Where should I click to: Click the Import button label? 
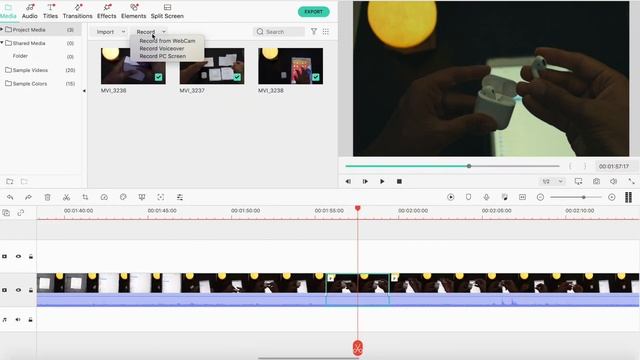point(105,32)
